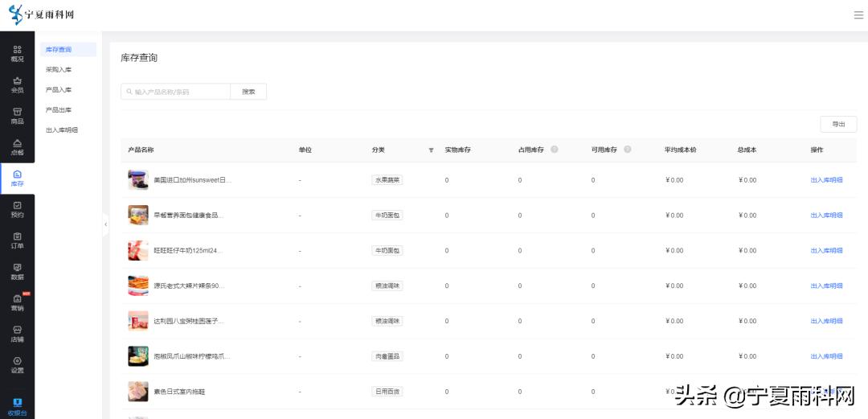Click the 搜索 search button
The height and width of the screenshot is (419, 868).
(248, 92)
